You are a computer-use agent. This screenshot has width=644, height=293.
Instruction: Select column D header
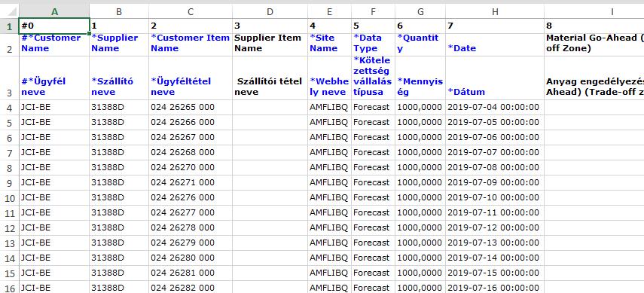270,11
